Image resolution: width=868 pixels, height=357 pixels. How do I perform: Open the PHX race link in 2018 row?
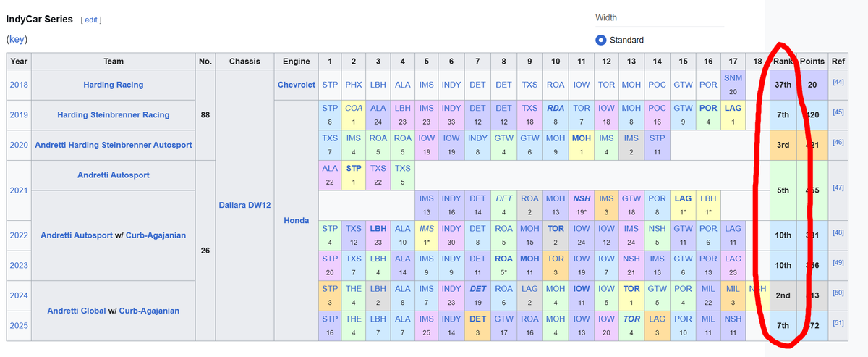coord(354,85)
